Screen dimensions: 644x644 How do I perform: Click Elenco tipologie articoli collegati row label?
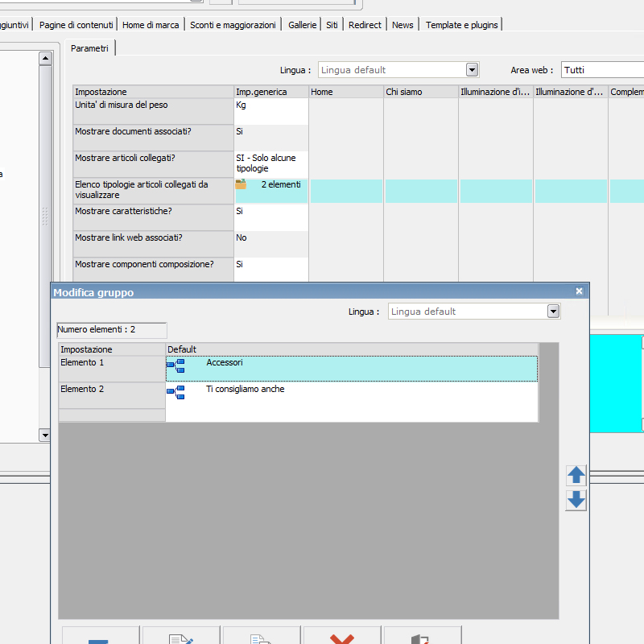click(153, 191)
